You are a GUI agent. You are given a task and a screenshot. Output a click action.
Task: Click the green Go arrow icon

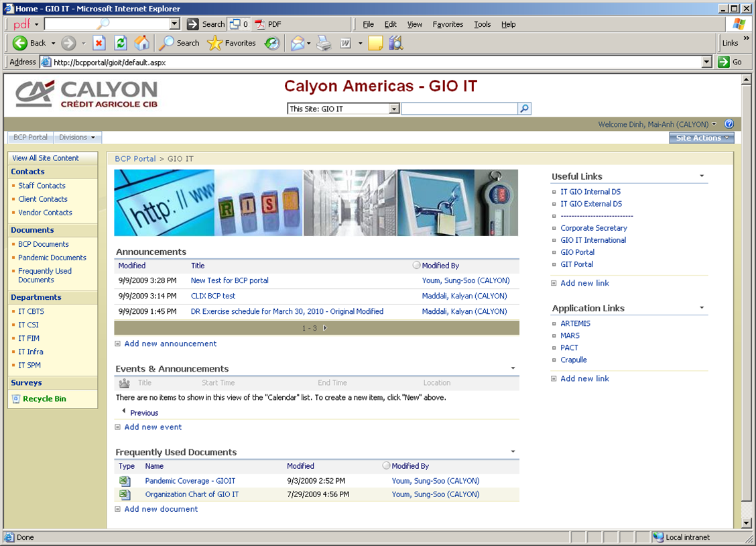[724, 62]
